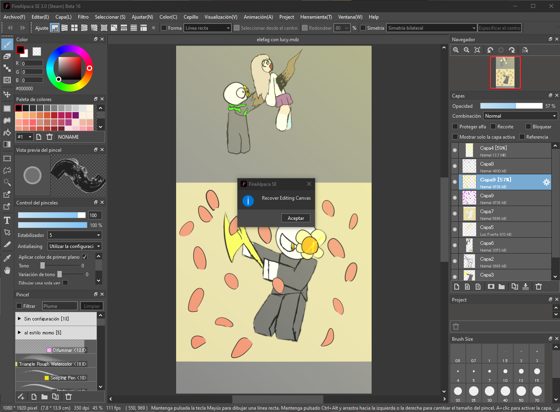Viewport: 560px width, 412px height.
Task: Click the black swatch in Paleta de colores
Action: coord(18,108)
